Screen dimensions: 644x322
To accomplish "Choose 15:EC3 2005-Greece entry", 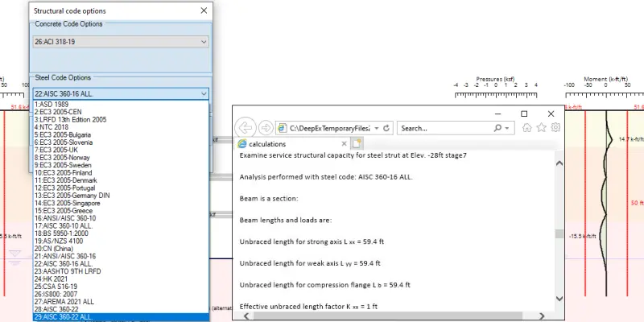I will (x=64, y=211).
